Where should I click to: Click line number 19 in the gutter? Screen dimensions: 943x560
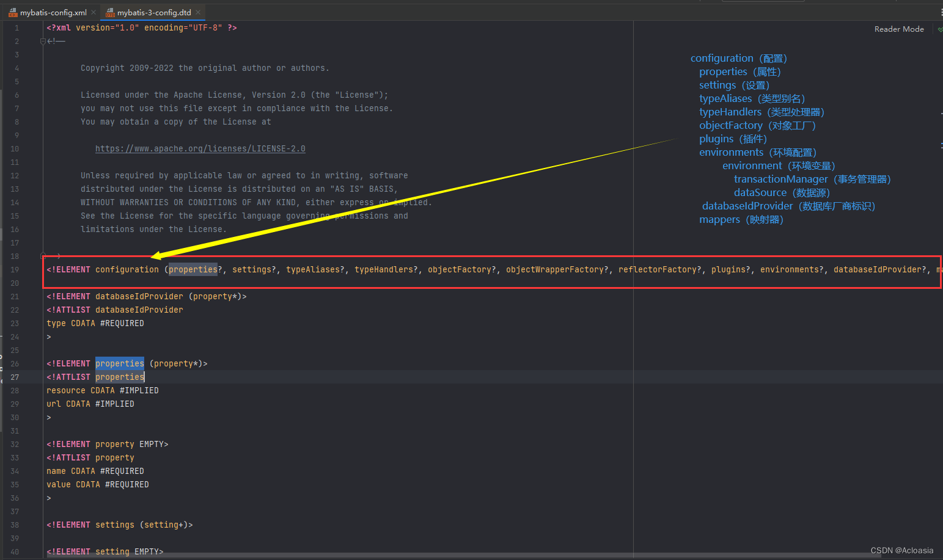[15, 269]
